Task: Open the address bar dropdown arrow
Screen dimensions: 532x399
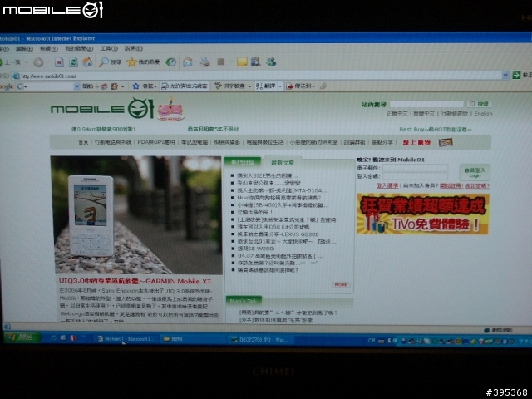Action: coord(505,76)
